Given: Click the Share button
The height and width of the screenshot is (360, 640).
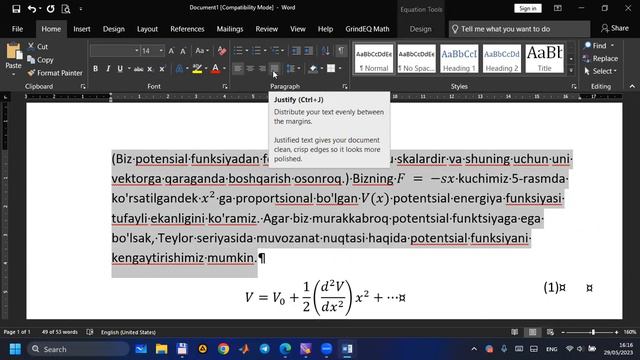Looking at the screenshot, I should (615, 28).
